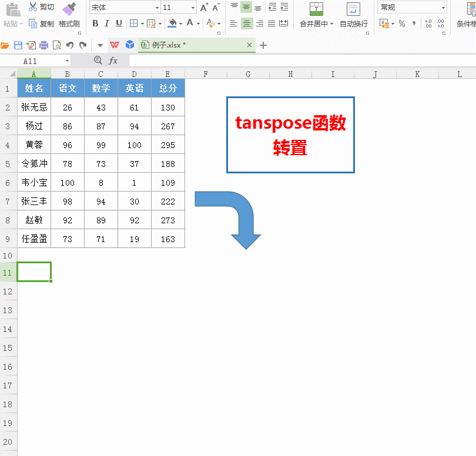
Task: Click the open folder icon
Action: point(5,45)
